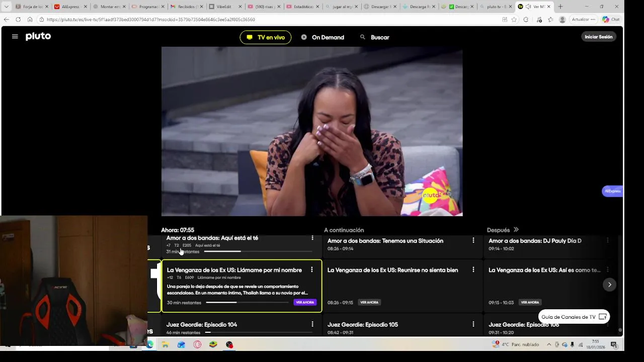Viewport: 644px width, 362px height.
Task: Switch to the VibeEdit tab
Action: (225, 7)
